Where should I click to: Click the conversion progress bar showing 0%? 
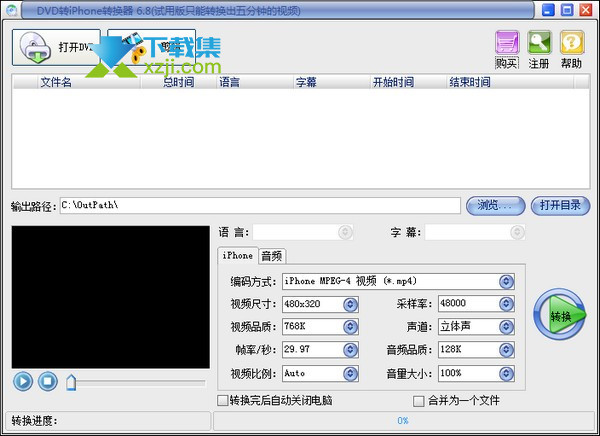[x=403, y=421]
